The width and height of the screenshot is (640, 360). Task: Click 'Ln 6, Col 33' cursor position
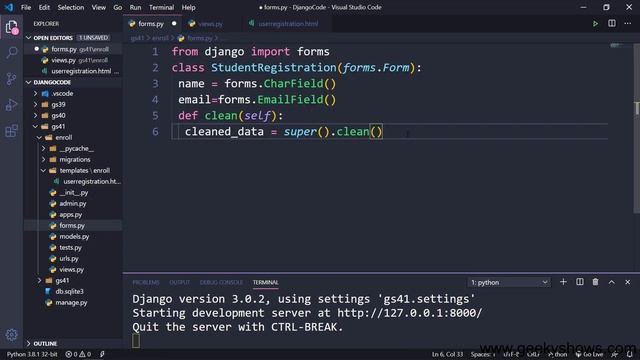(447, 354)
